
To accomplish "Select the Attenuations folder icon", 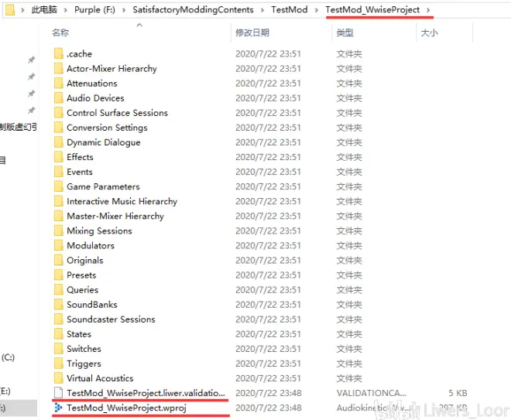I will click(59, 84).
